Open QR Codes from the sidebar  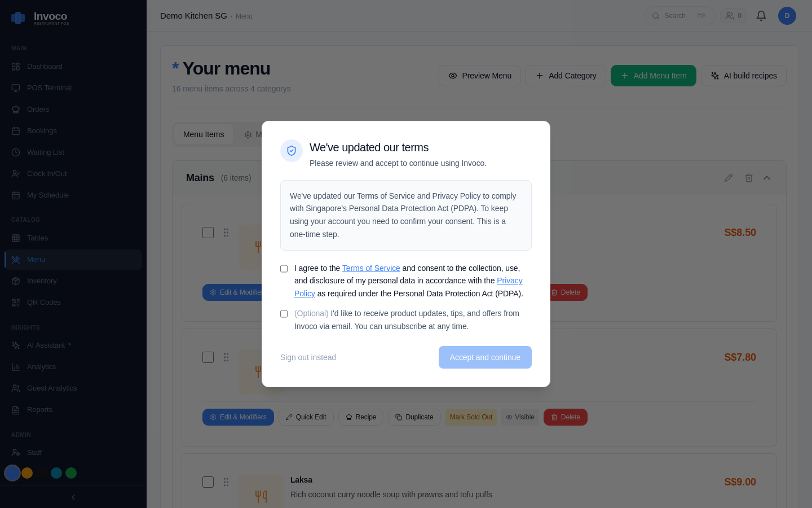point(44,302)
